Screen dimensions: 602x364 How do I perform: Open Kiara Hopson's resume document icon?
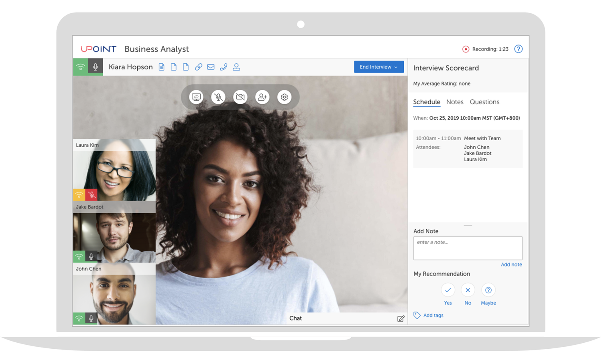coord(161,67)
